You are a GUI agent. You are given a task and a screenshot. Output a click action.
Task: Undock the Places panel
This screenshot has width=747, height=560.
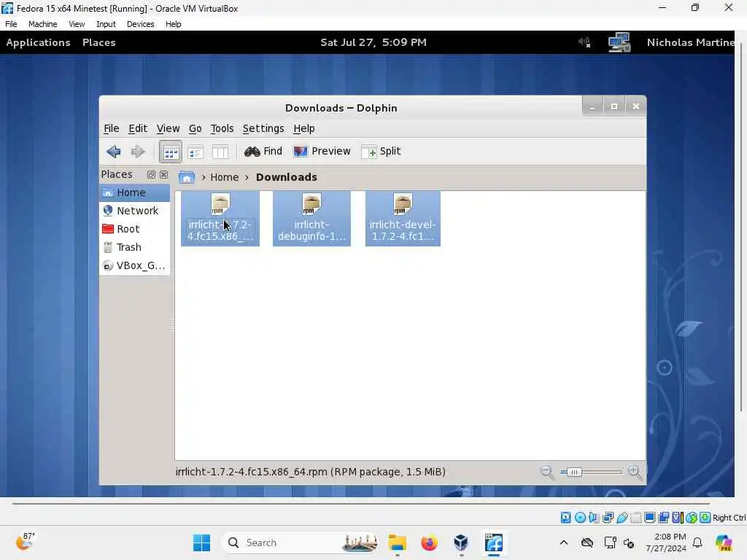click(x=151, y=175)
